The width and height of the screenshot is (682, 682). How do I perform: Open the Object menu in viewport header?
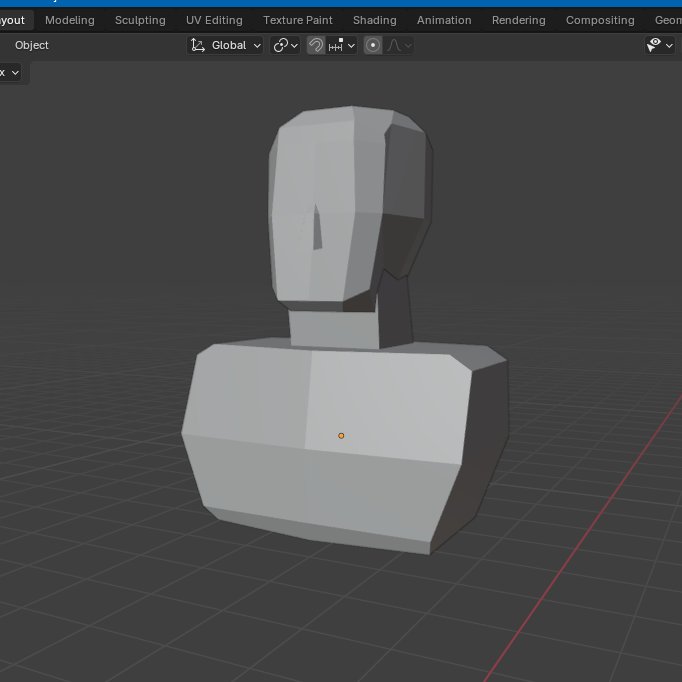click(x=32, y=45)
